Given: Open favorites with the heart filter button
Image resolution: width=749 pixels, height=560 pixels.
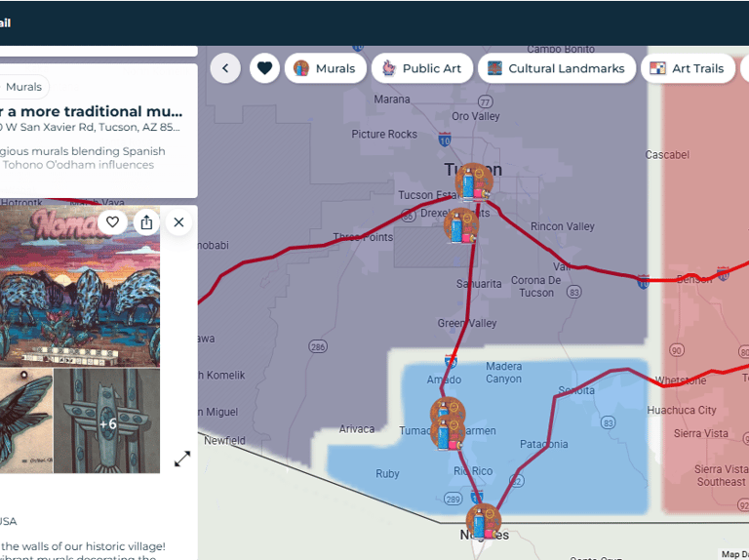Looking at the screenshot, I should [x=264, y=68].
